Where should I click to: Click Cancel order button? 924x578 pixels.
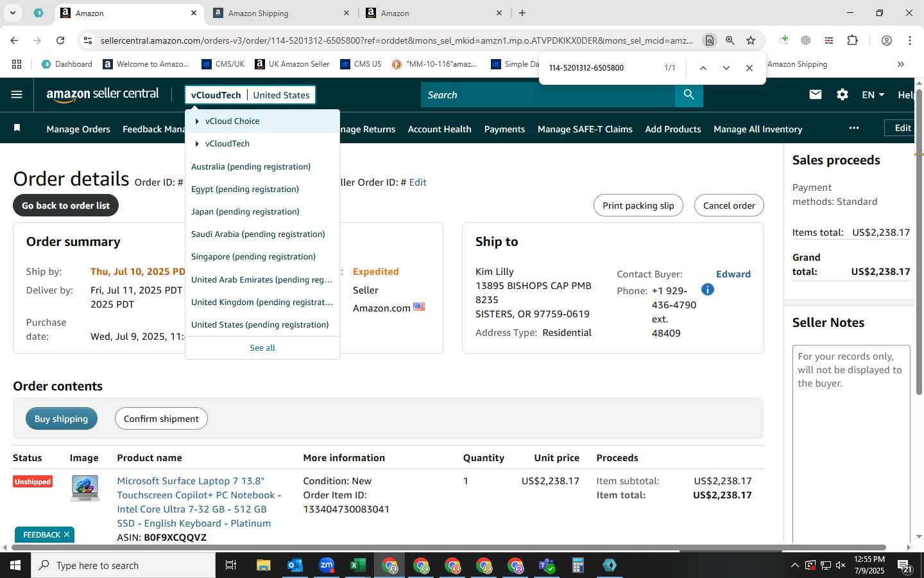click(729, 206)
